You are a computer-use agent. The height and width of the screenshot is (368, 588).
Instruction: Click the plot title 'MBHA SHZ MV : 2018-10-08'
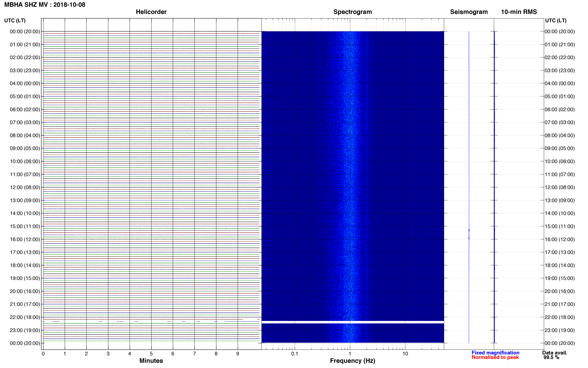point(45,5)
